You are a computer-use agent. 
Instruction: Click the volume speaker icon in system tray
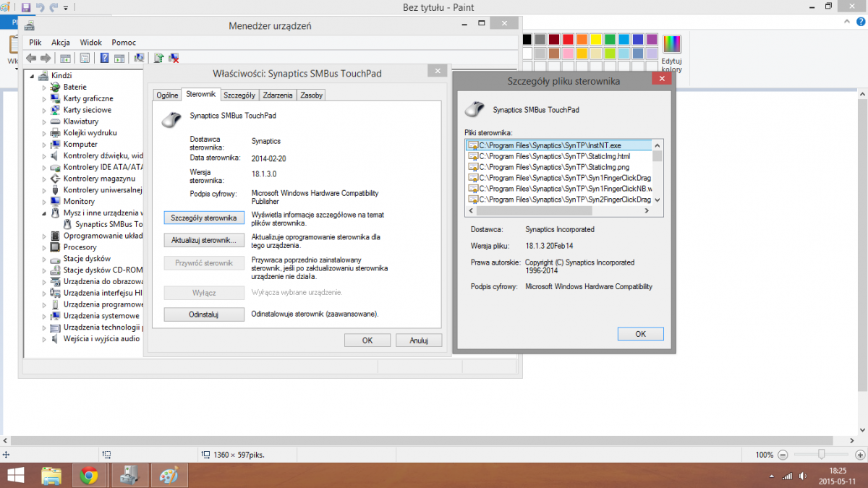tap(804, 476)
